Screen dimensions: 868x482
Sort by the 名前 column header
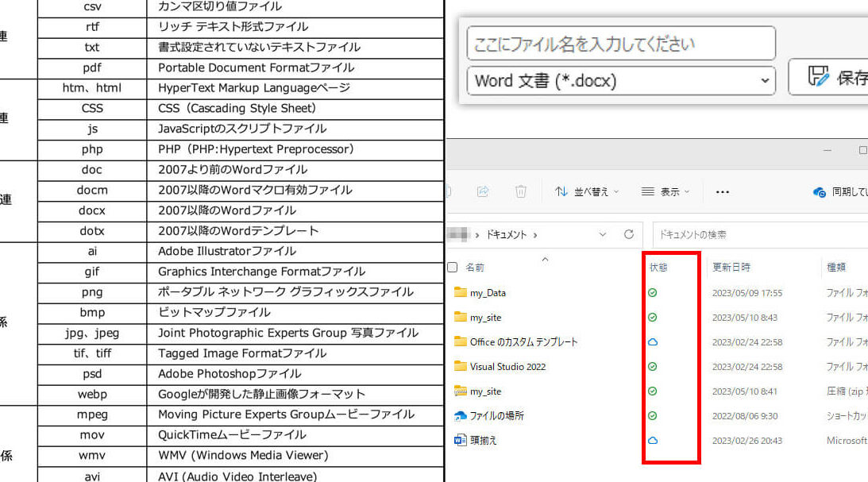click(475, 268)
